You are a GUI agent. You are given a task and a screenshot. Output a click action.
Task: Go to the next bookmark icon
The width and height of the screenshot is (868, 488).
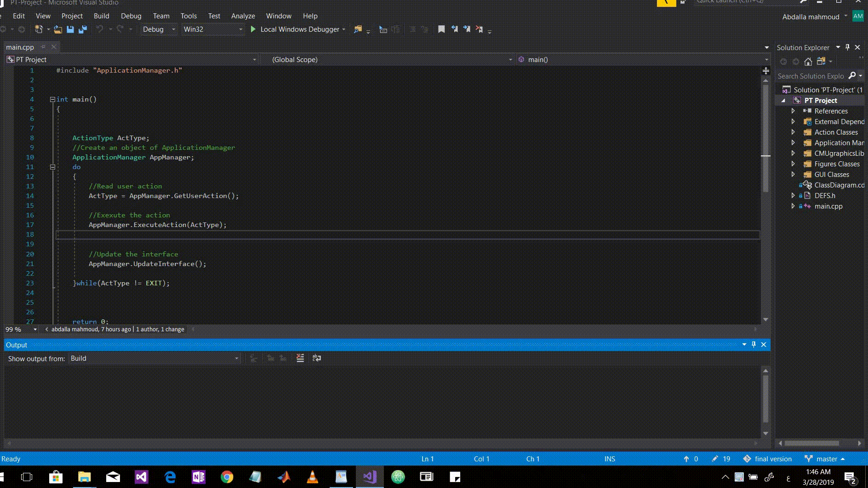[x=467, y=29]
